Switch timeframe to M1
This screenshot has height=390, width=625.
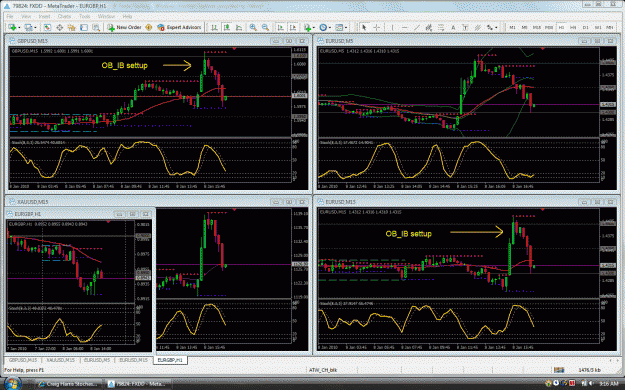point(513,28)
